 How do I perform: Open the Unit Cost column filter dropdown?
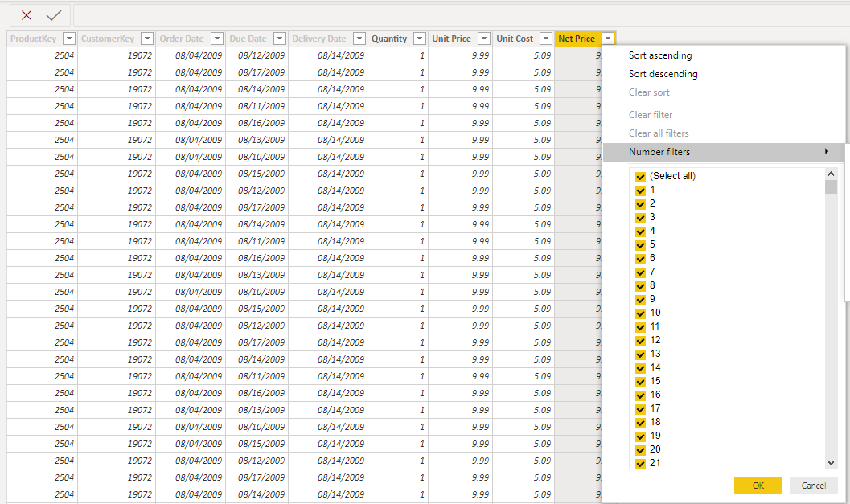point(547,39)
